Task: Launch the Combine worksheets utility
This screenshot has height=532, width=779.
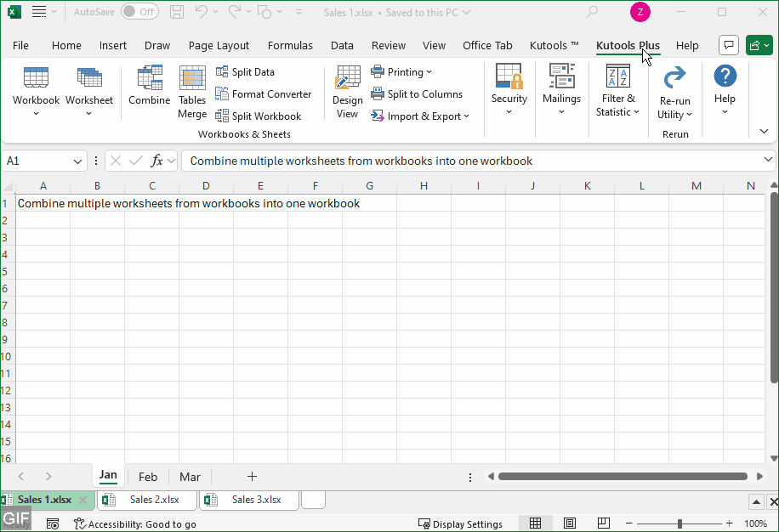Action: point(150,85)
